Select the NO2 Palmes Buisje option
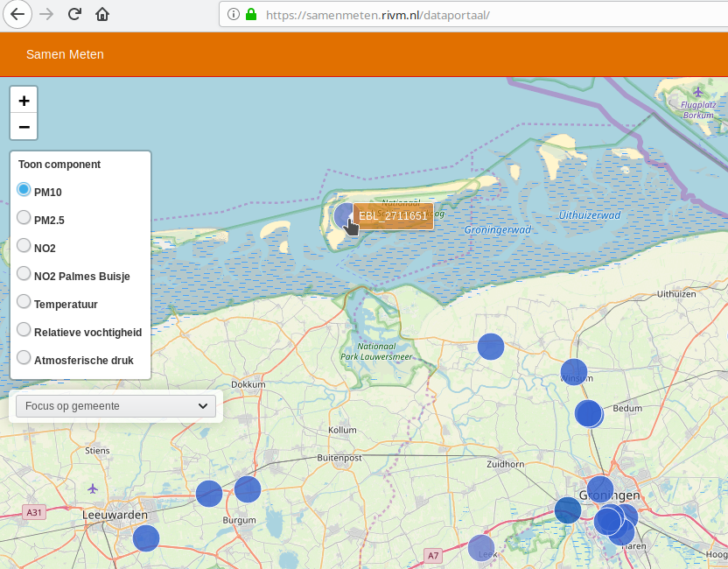This screenshot has height=569, width=728. click(24, 274)
